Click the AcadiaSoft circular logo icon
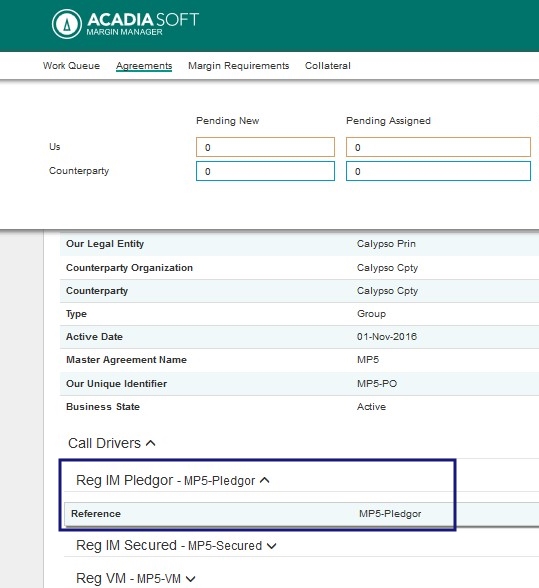539x588 pixels. (67, 24)
